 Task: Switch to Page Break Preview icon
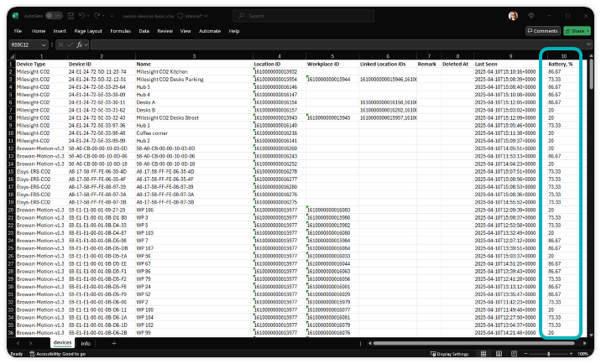coord(514,354)
